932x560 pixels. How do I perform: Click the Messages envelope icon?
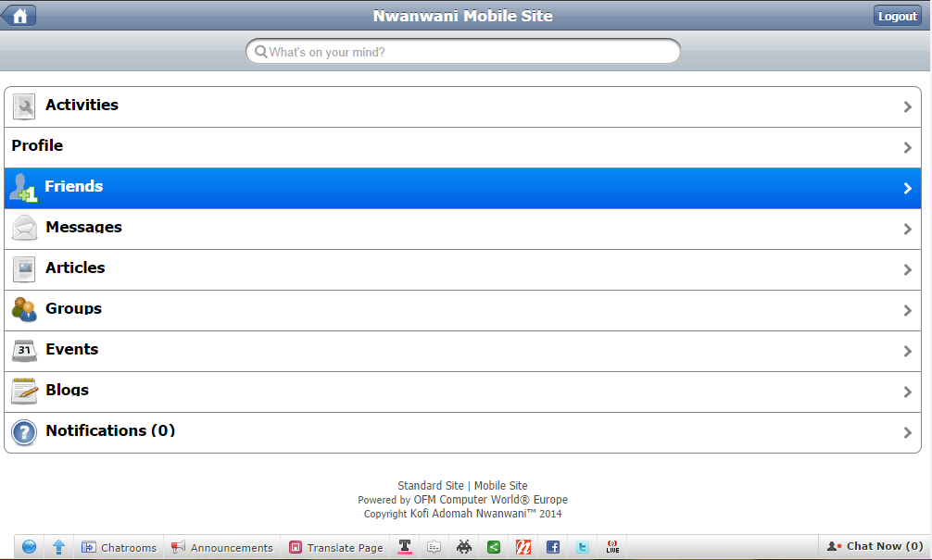[24, 228]
